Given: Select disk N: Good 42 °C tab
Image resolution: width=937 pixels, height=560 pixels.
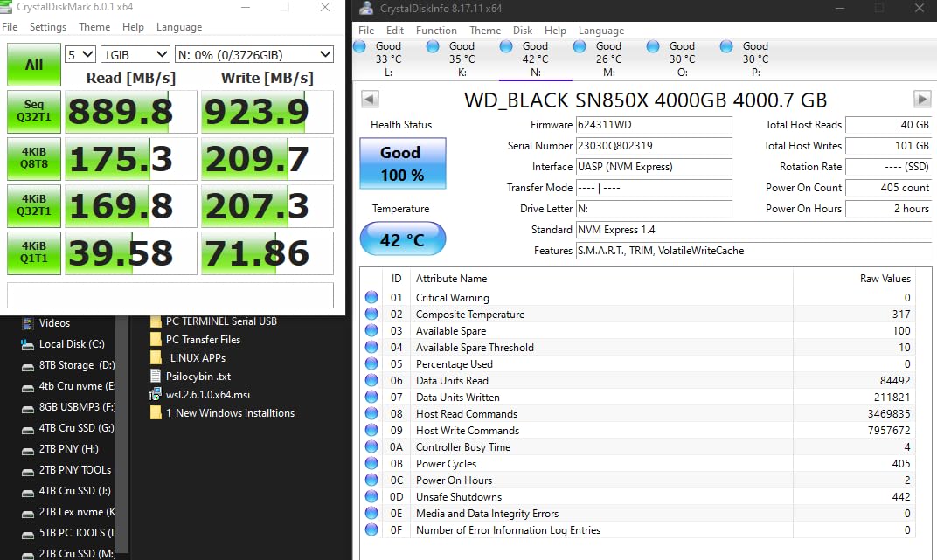Looking at the screenshot, I should tap(536, 59).
